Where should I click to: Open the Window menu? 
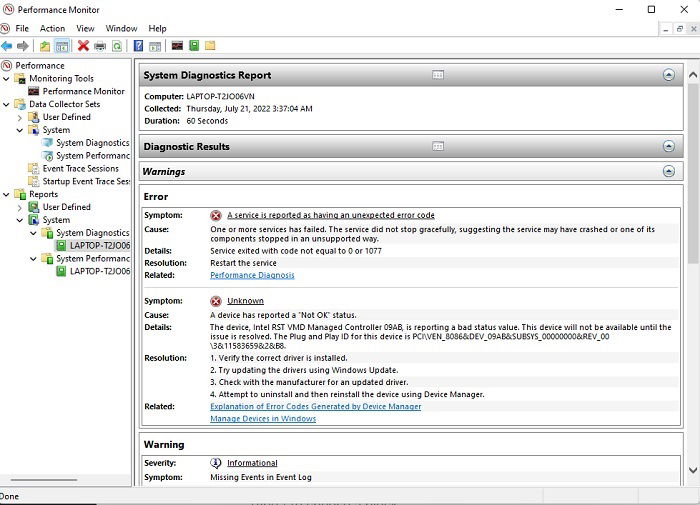coord(121,29)
